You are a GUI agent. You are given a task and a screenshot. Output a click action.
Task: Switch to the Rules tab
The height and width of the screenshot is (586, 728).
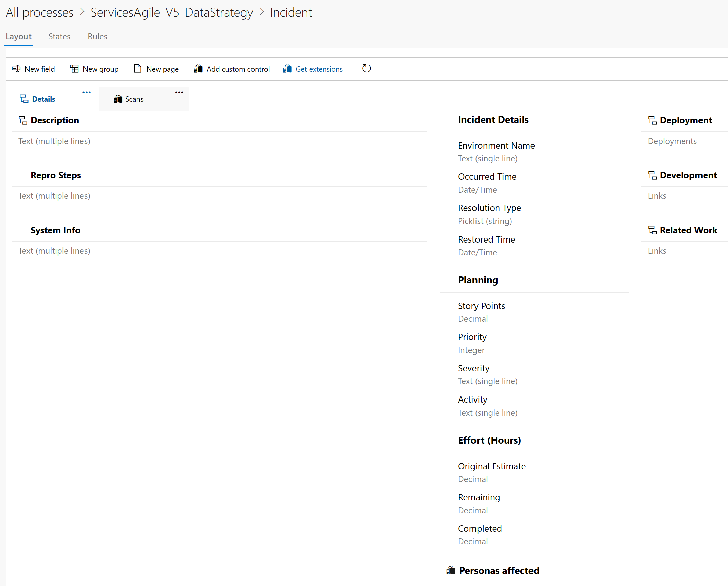[97, 36]
